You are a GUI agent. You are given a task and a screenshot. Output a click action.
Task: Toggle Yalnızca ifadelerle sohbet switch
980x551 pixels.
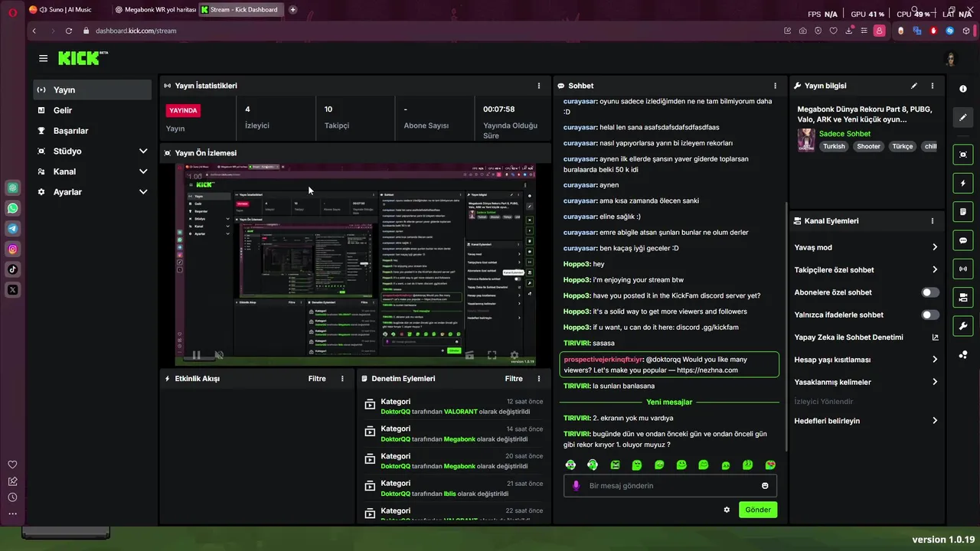[x=930, y=315]
